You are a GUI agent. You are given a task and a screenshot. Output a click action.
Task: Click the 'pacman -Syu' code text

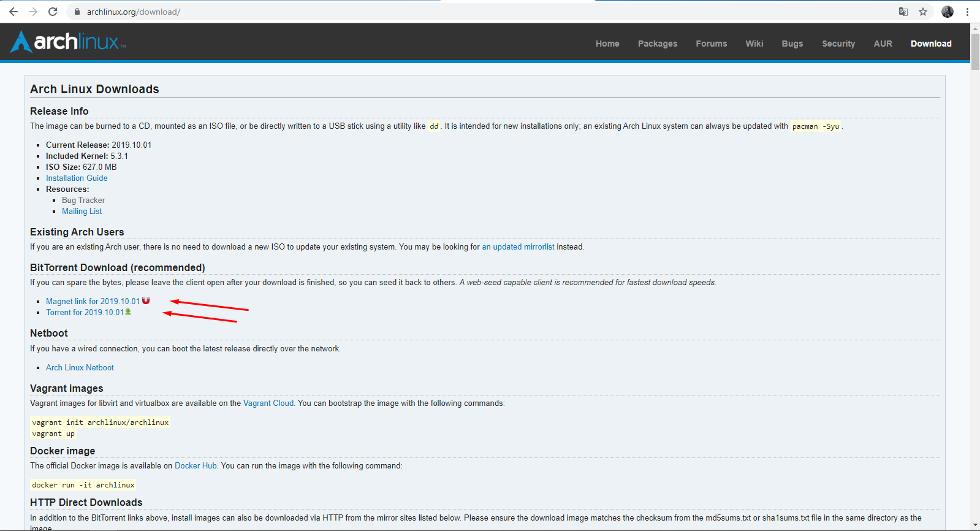[x=816, y=126]
